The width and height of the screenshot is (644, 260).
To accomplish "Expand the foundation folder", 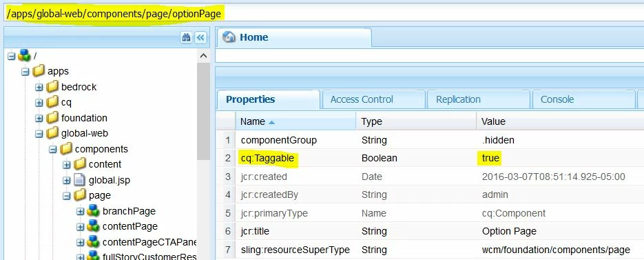I will 39,118.
